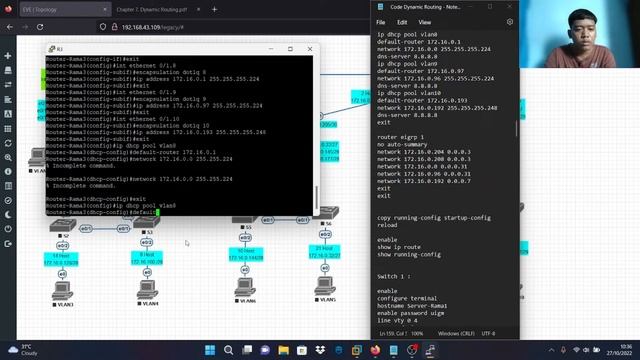Select the S6 switch node

326,213
